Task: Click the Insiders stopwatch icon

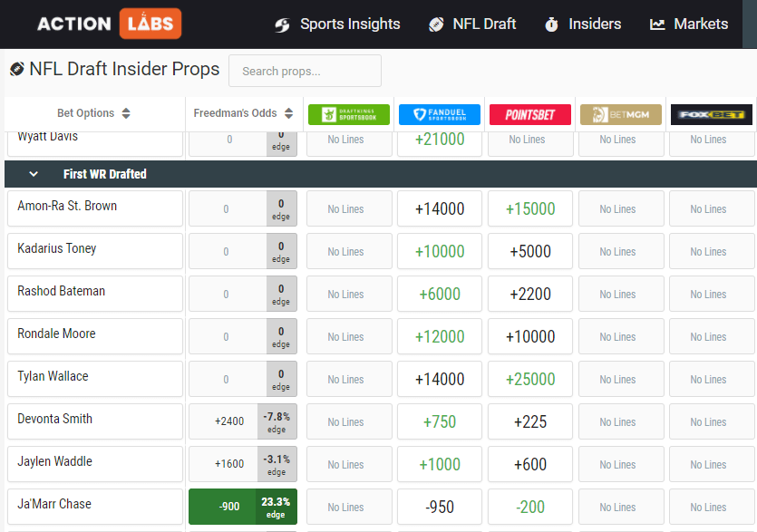Action: 551,24
